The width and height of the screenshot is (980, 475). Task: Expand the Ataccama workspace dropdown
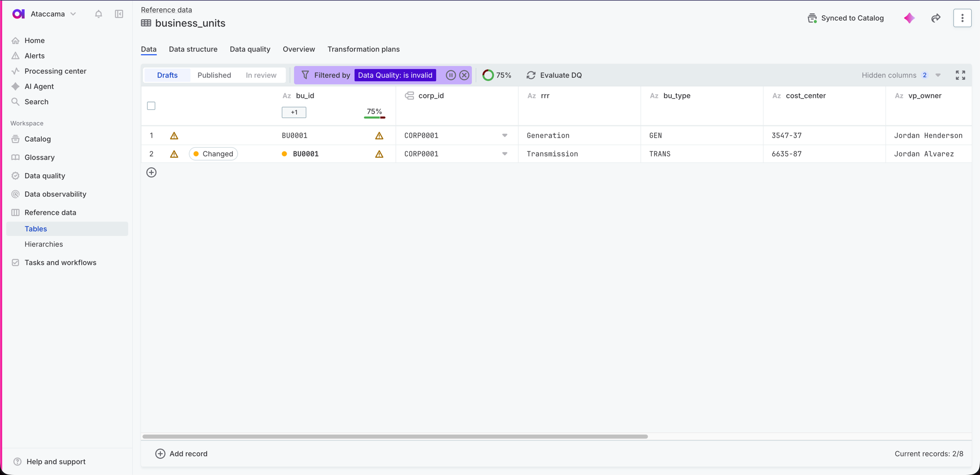(x=73, y=14)
